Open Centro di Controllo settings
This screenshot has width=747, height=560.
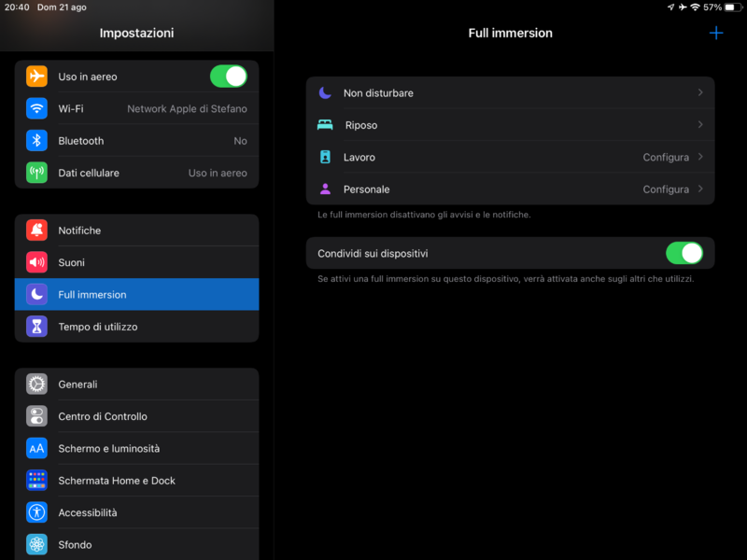136,416
